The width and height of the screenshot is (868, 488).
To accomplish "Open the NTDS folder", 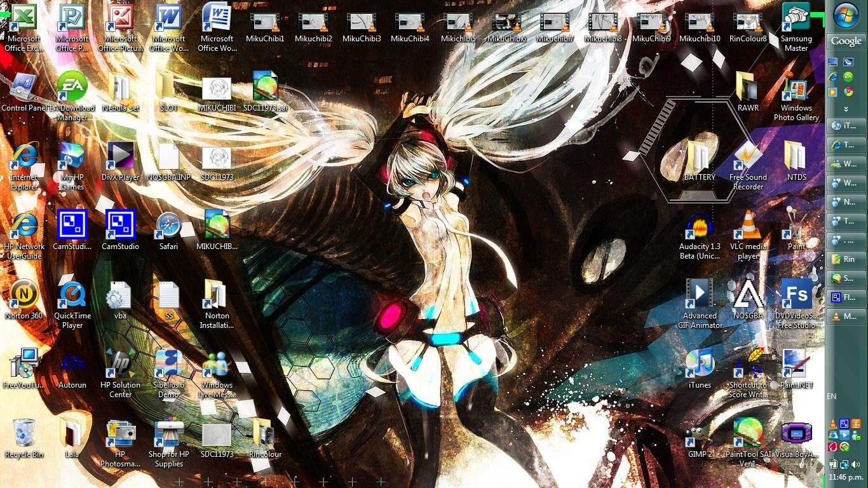I will pyautogui.click(x=796, y=162).
